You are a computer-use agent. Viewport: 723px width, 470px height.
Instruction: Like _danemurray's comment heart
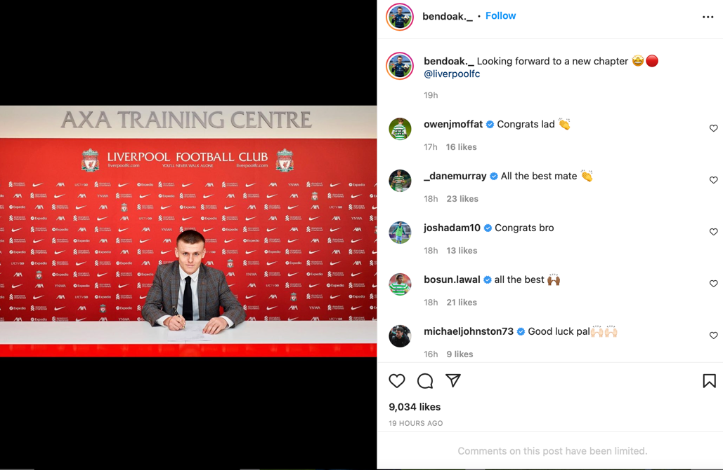pyautogui.click(x=713, y=180)
